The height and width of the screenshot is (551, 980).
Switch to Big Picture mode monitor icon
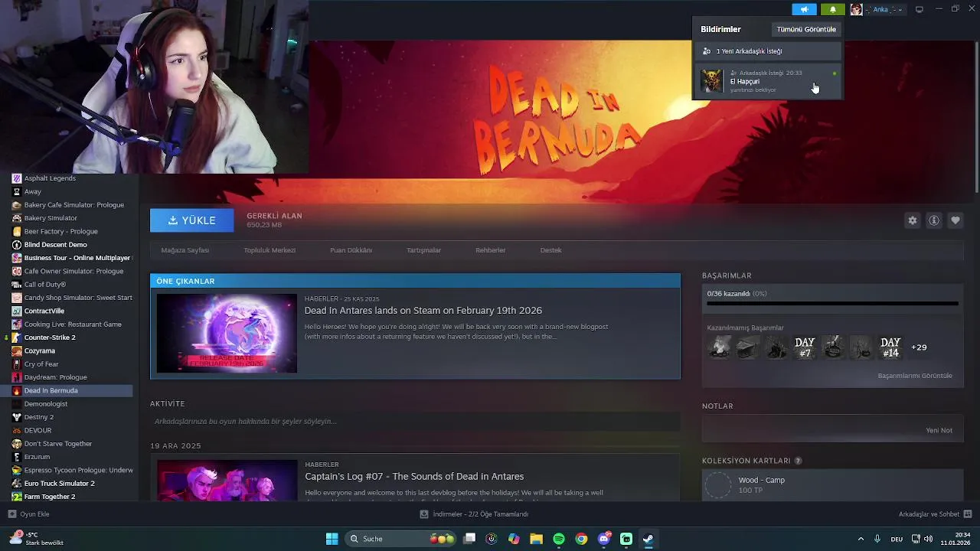tap(920, 9)
